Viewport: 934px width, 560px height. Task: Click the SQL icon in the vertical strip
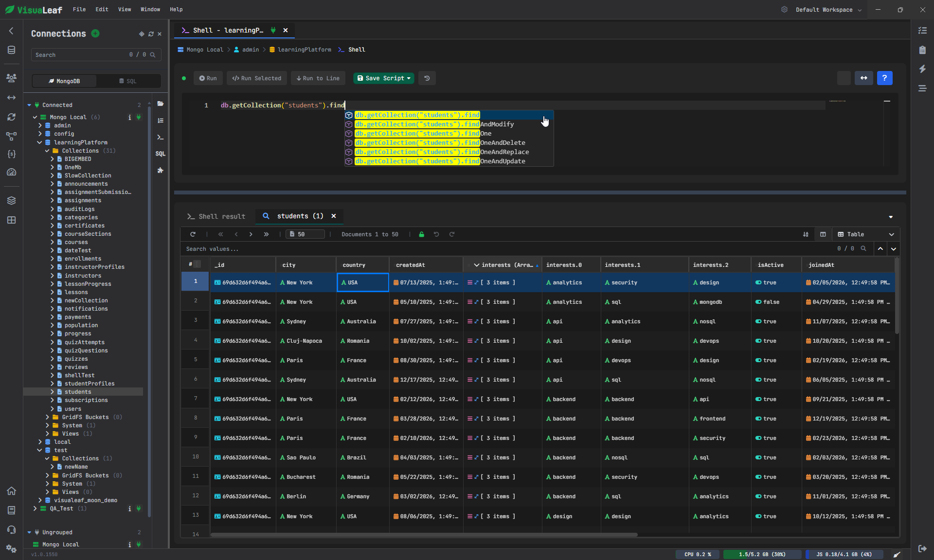(161, 154)
